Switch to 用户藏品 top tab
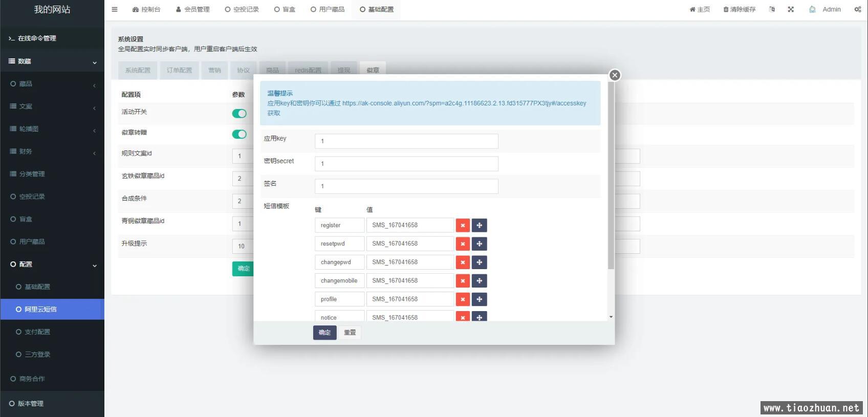868x417 pixels. pyautogui.click(x=328, y=9)
